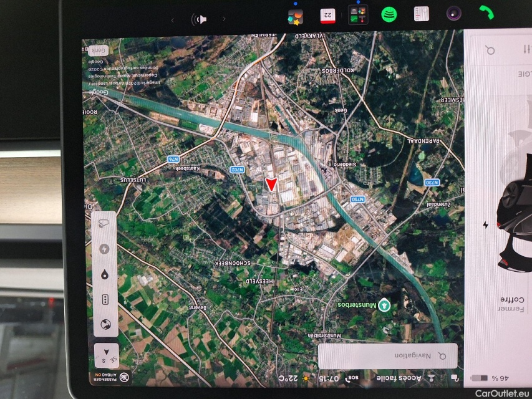The image size is (532, 399).
Task: Tap the LUTSELUS map label
Action: pyautogui.click(x=133, y=180)
